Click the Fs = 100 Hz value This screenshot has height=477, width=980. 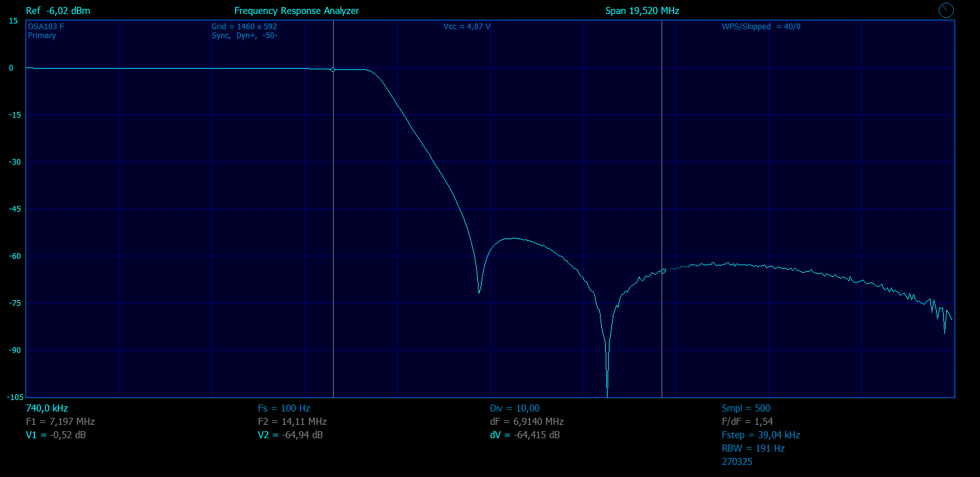(x=284, y=408)
